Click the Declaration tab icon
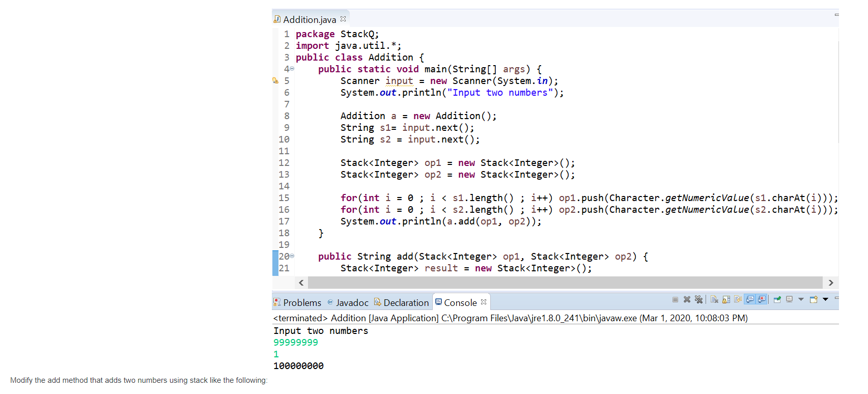 coord(378,302)
